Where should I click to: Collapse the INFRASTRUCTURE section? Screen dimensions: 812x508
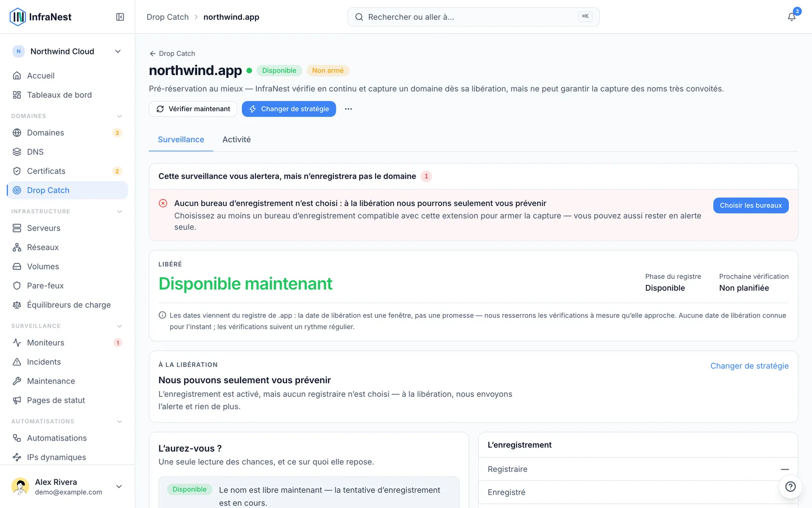[119, 211]
